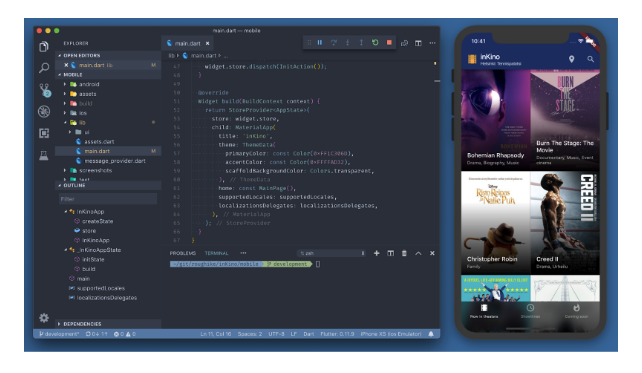The image size is (642, 373).
Task: Click the Spaces: 2 indentation setting
Action: click(x=250, y=334)
